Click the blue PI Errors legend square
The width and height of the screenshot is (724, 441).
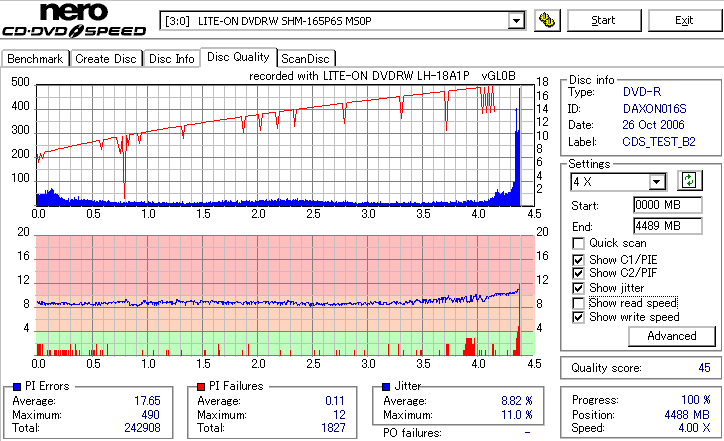point(17,387)
